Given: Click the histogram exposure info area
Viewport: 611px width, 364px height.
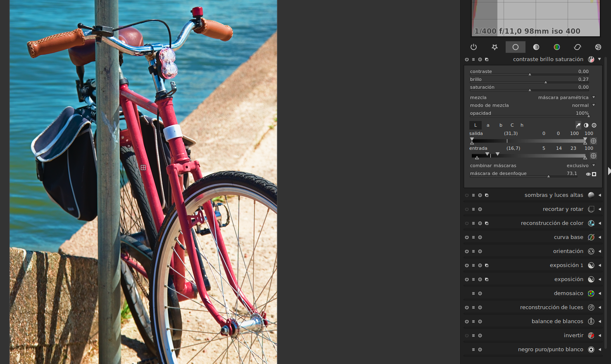Looking at the screenshot, I should (x=528, y=31).
